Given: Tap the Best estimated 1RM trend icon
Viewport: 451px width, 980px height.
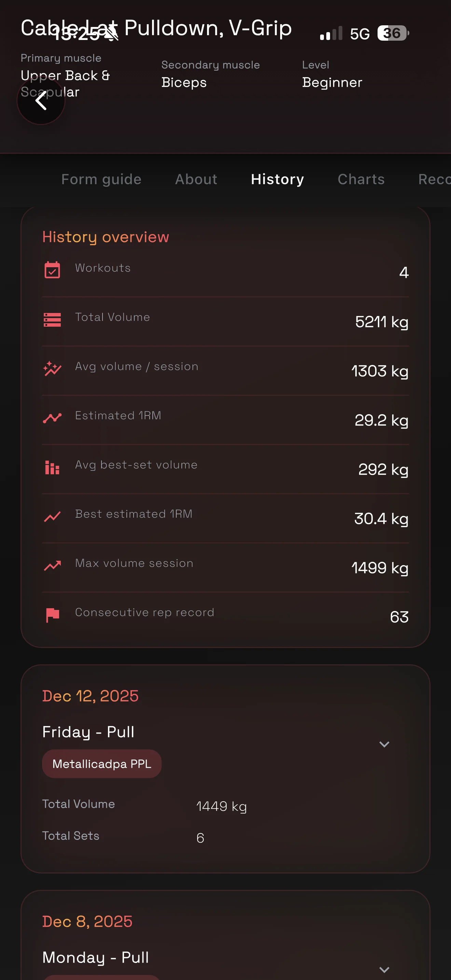Looking at the screenshot, I should pos(52,516).
